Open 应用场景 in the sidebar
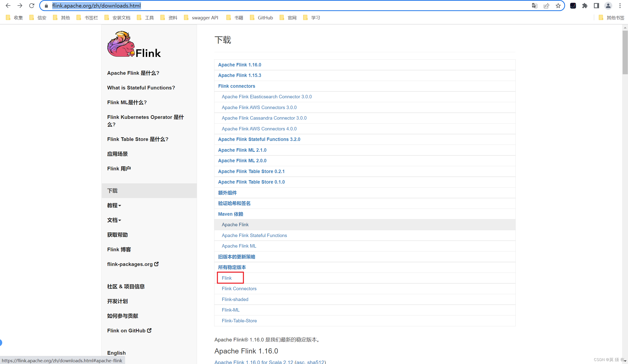Viewport: 628px width, 364px height. (x=117, y=154)
